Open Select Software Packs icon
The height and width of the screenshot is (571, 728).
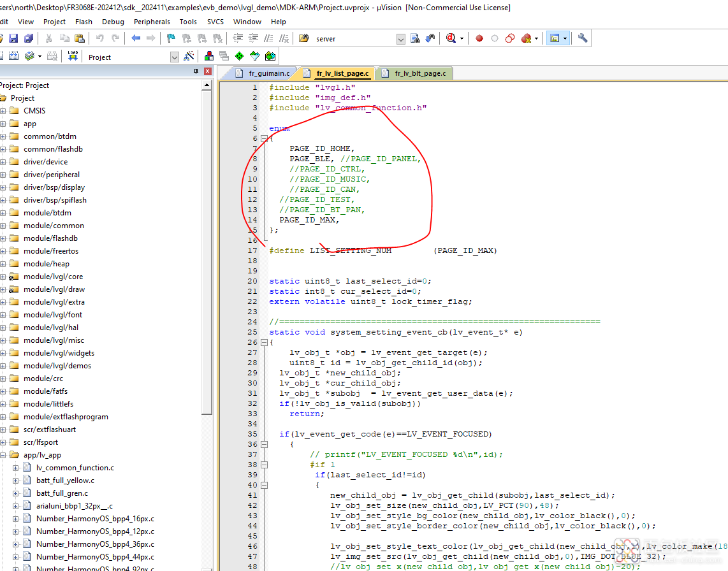tap(255, 57)
